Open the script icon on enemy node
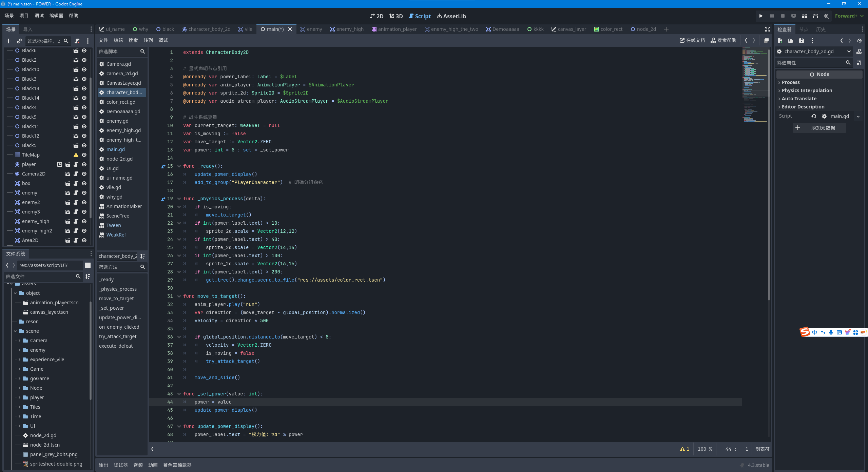The image size is (868, 472). pyautogui.click(x=76, y=193)
